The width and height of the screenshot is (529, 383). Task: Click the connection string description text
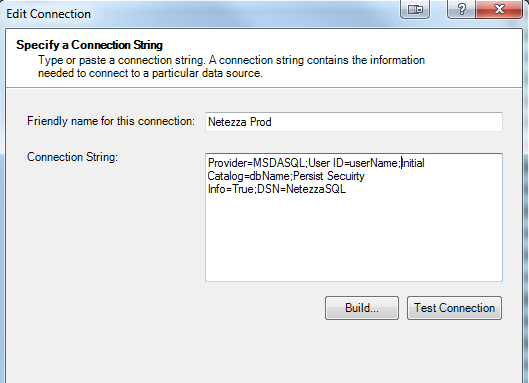pyautogui.click(x=231, y=66)
